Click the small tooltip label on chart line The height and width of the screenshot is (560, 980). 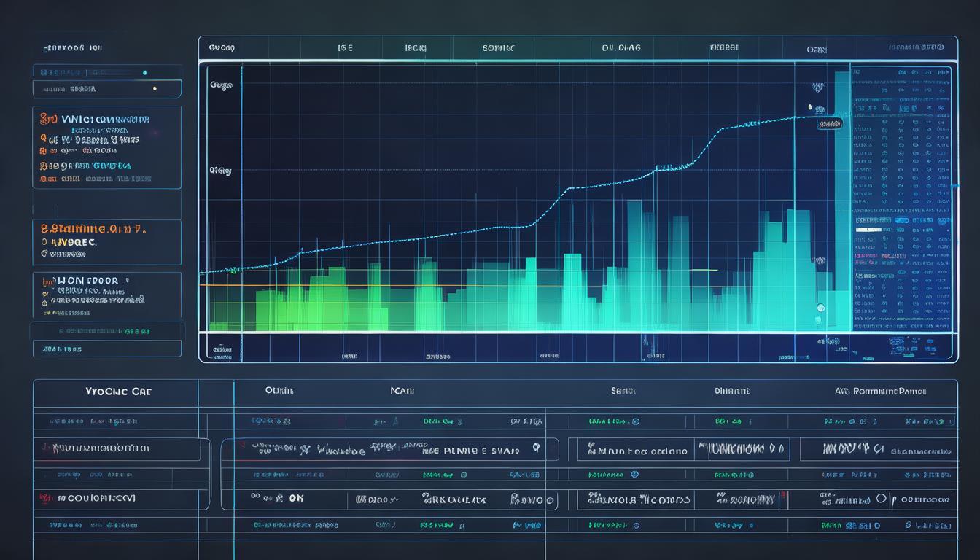(830, 125)
